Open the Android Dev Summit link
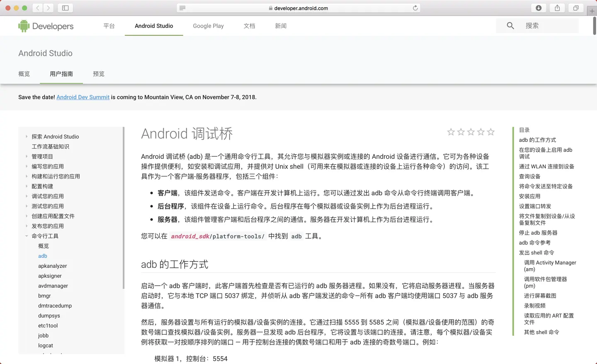The height and width of the screenshot is (364, 597). point(83,97)
